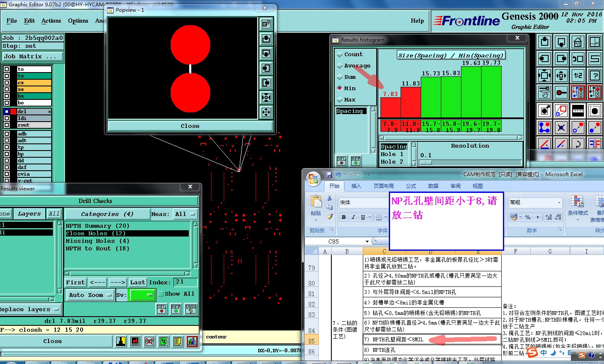604x364 pixels.
Task: Open the Auto Zoom dropdown
Action: pos(90,295)
